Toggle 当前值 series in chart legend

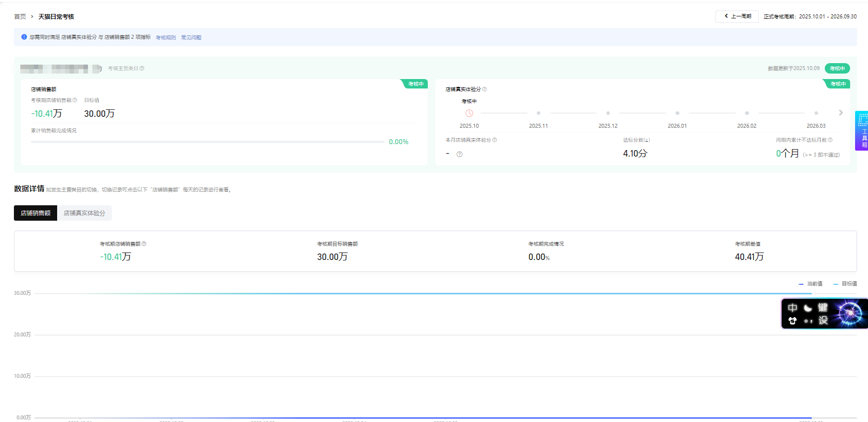pos(810,284)
